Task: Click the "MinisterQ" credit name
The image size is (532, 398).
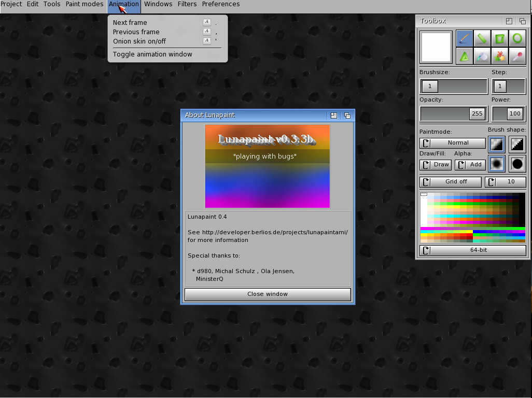Action: pyautogui.click(x=209, y=279)
